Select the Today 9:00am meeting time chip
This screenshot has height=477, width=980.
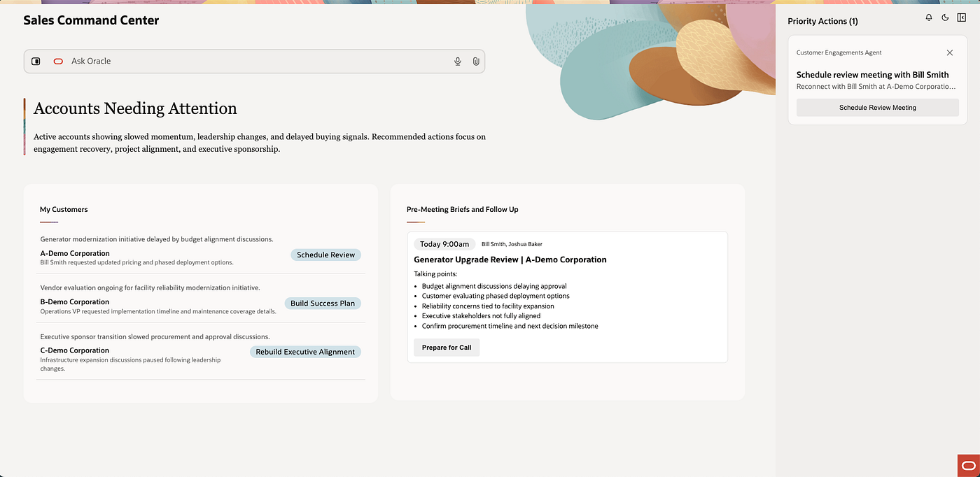(444, 244)
